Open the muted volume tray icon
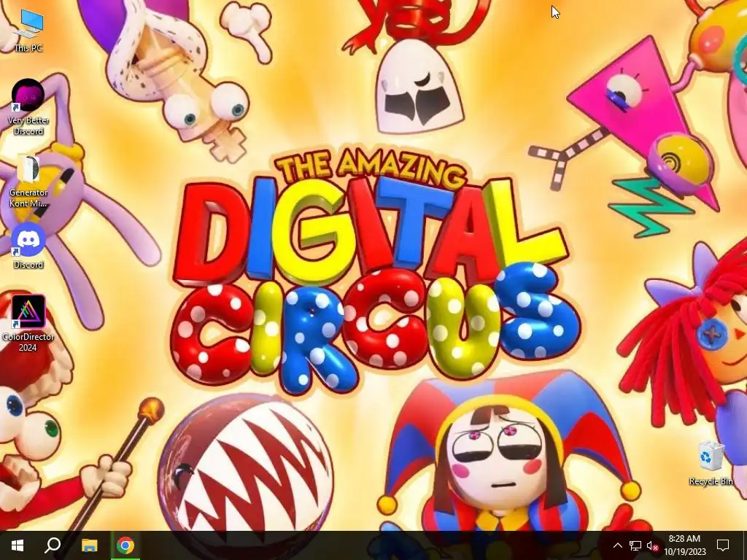The height and width of the screenshot is (560, 747). coord(652,545)
